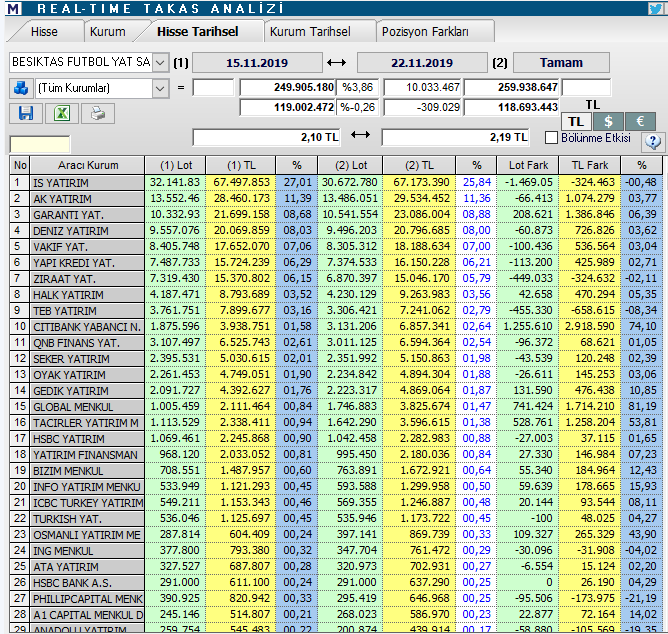
Task: Select the GARANTI YAT. row
Action: (x=336, y=215)
